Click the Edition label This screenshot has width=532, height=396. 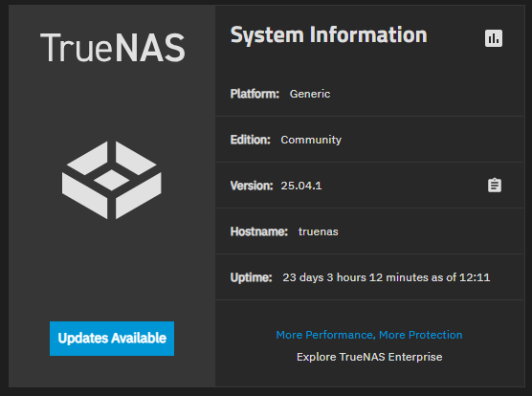pos(251,140)
